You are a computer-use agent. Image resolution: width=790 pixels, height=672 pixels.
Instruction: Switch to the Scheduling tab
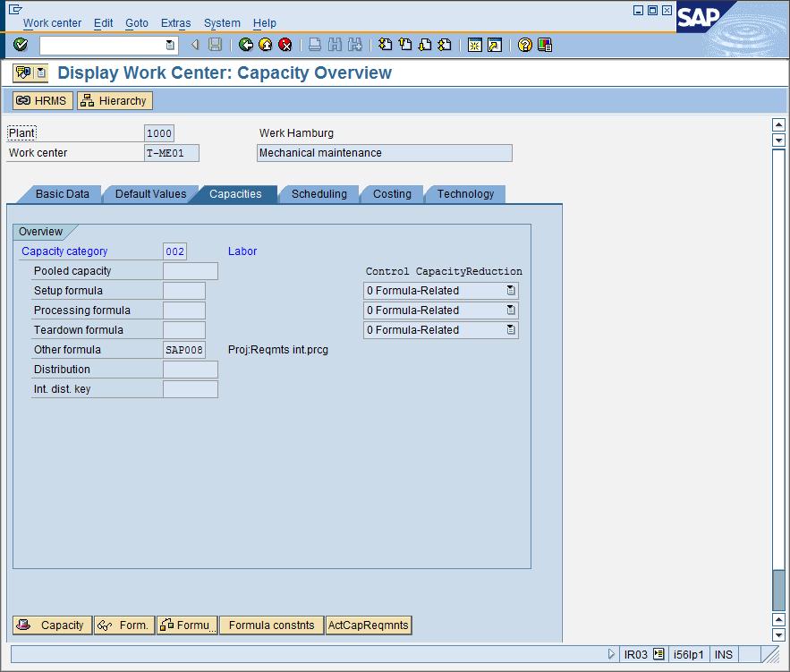click(x=319, y=194)
